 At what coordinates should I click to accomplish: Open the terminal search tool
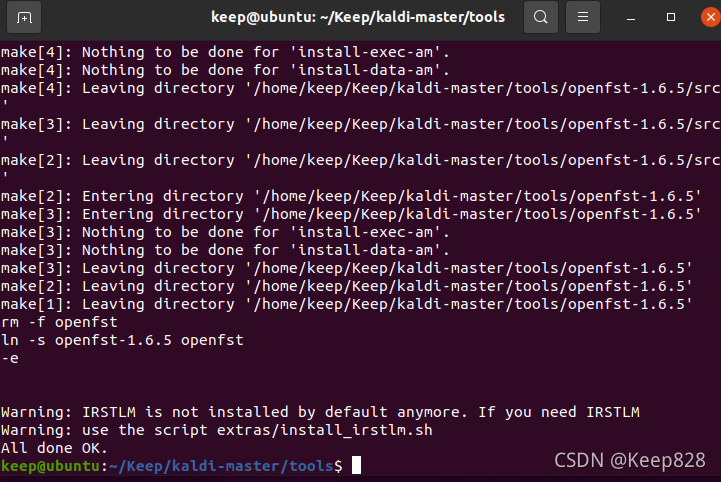tap(541, 17)
